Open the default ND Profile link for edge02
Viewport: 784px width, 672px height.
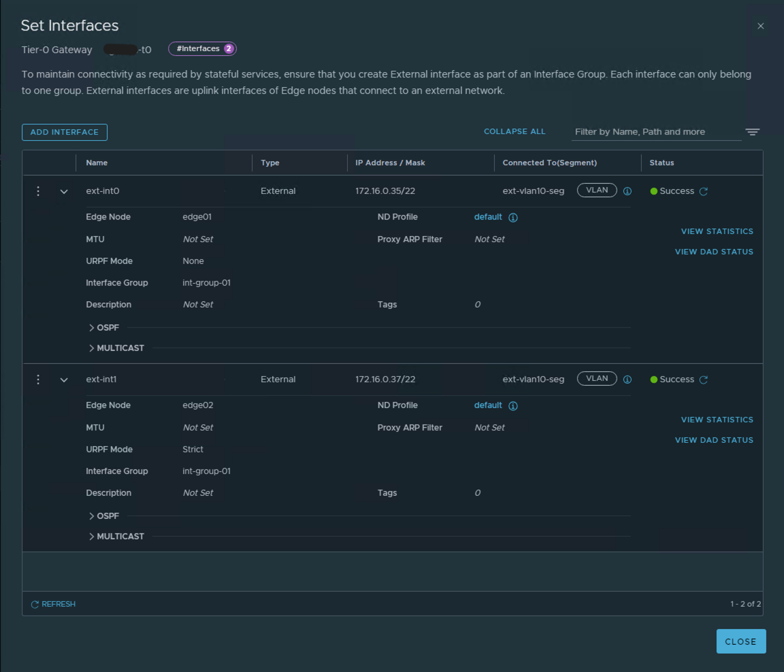(x=488, y=405)
